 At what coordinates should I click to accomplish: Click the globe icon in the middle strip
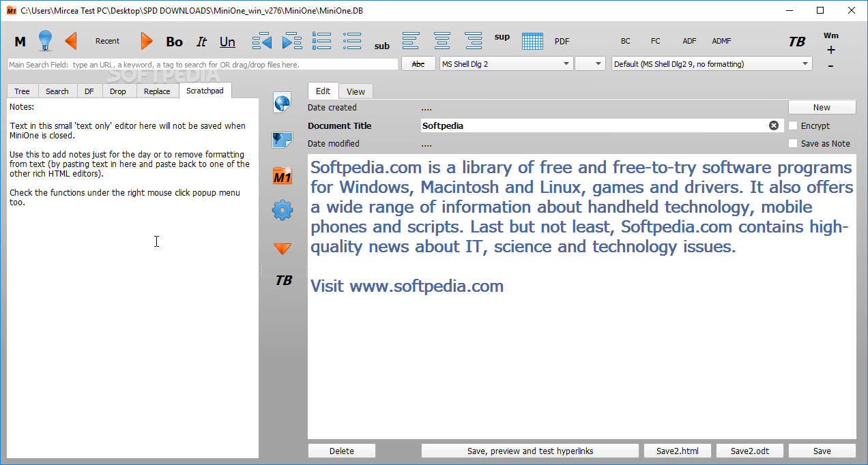coord(282,103)
